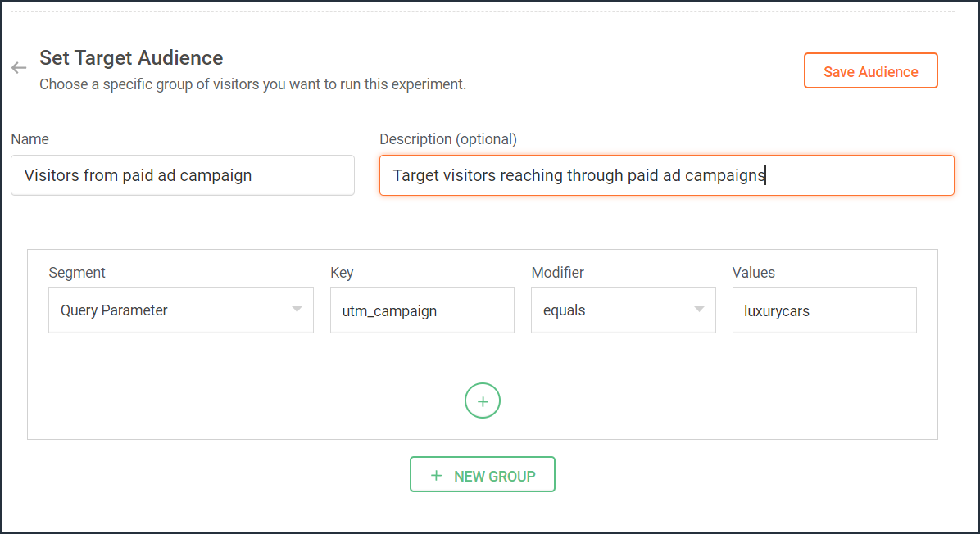Click the 'Description (optional)' label
This screenshot has width=980, height=534.
click(x=448, y=139)
